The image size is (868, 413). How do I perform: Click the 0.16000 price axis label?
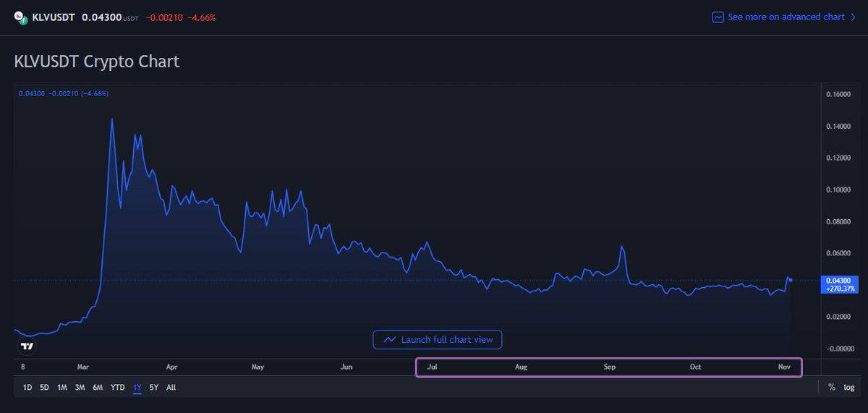click(x=838, y=95)
